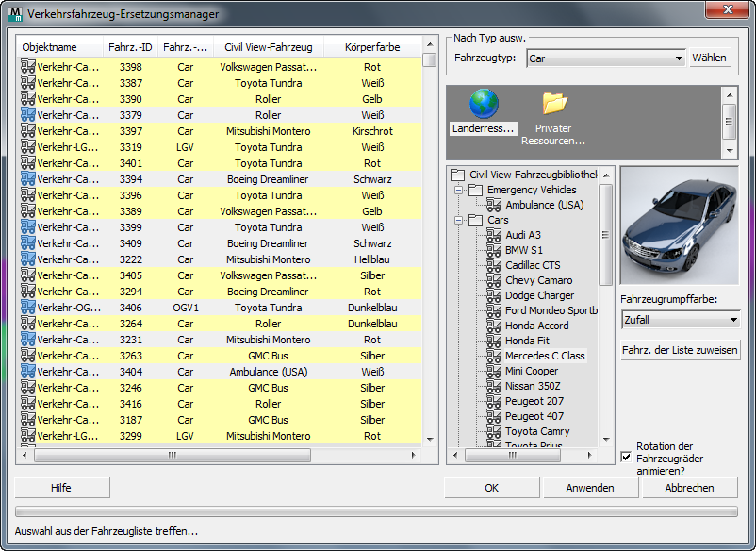Viewport: 756px width, 551px height.
Task: Select Honda Fit tree item
Action: tap(527, 341)
